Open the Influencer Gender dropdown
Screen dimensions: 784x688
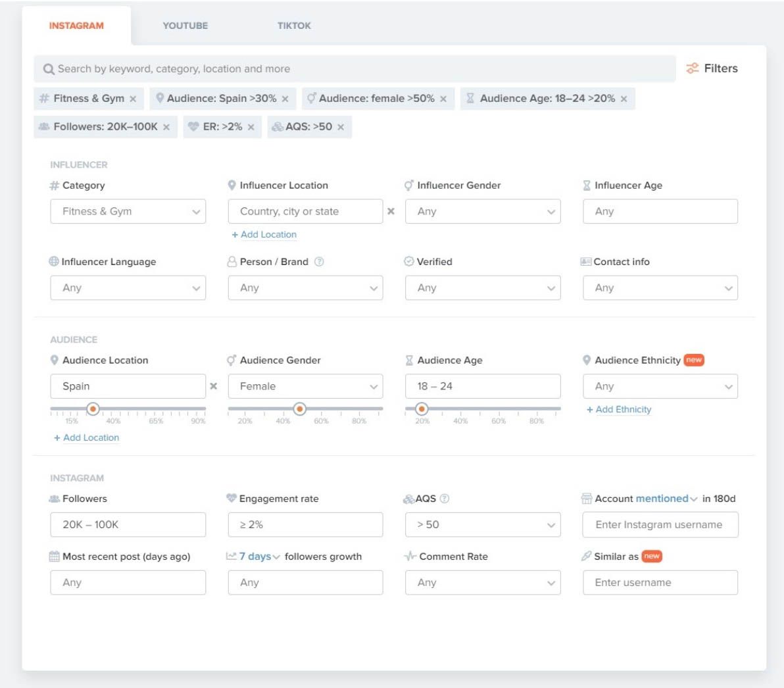click(x=483, y=211)
